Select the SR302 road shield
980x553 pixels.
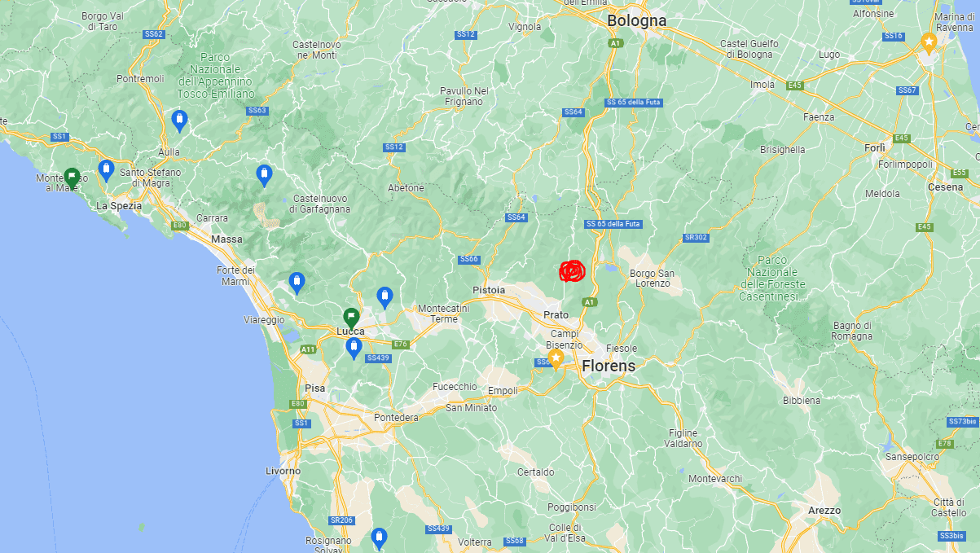tap(695, 238)
